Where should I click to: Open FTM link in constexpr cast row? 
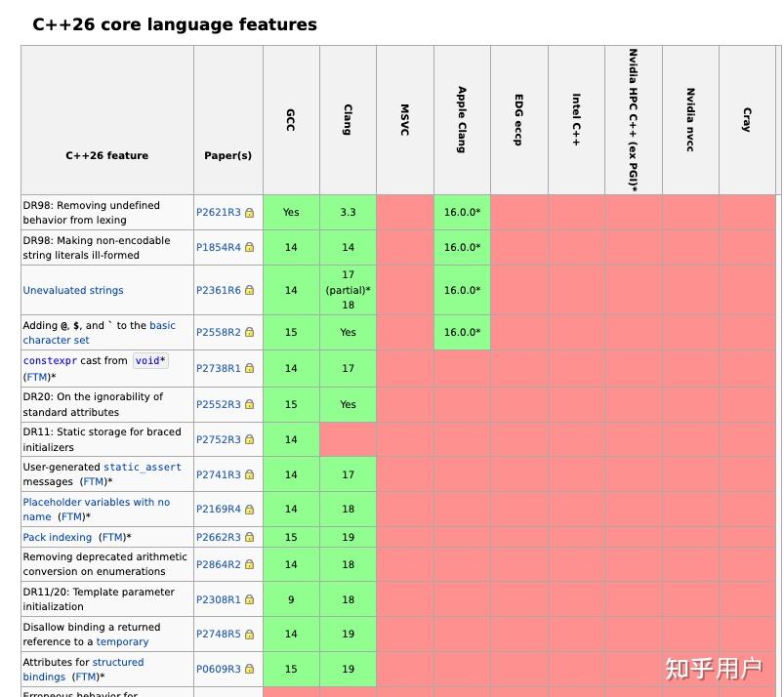click(37, 377)
